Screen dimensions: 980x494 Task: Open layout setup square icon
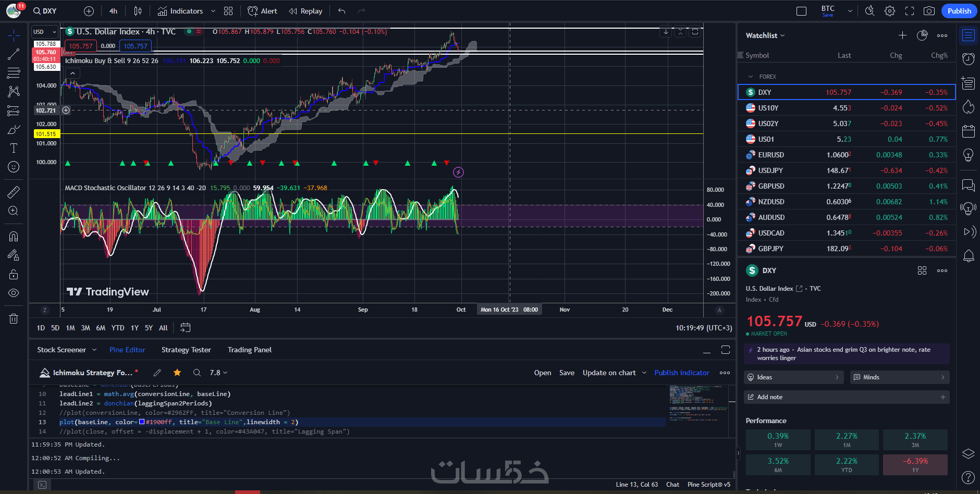(802, 11)
